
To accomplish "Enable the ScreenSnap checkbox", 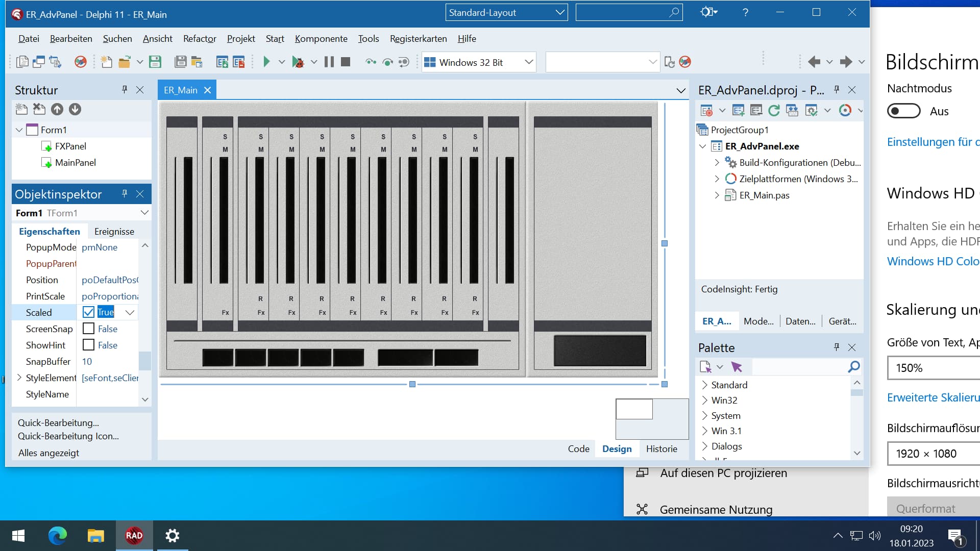I will click(88, 329).
